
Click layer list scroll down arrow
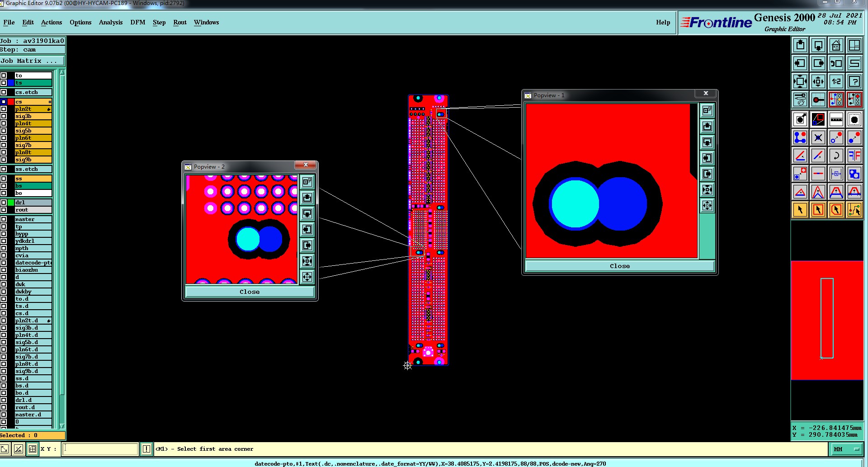click(62, 426)
